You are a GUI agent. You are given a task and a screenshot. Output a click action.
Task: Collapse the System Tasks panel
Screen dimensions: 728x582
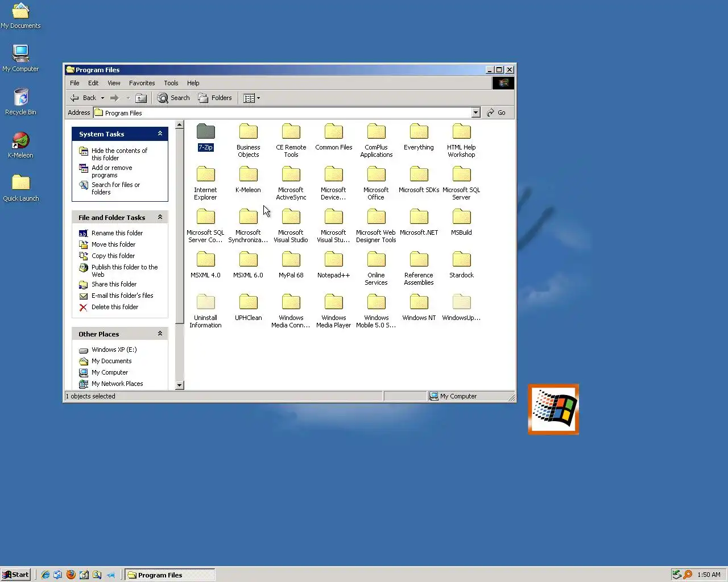(x=160, y=134)
